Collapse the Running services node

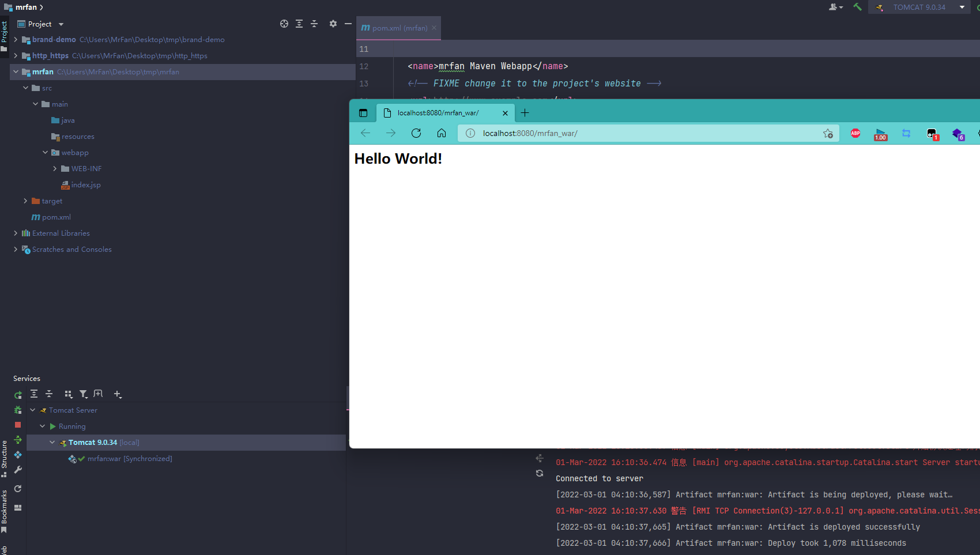(42, 426)
